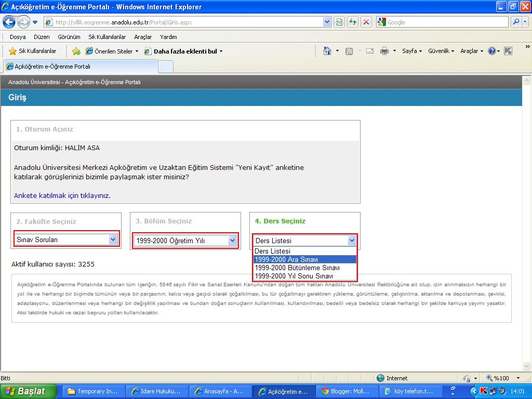Select 1999-2000 Yıl Sonu Sınavı option

tap(305, 276)
